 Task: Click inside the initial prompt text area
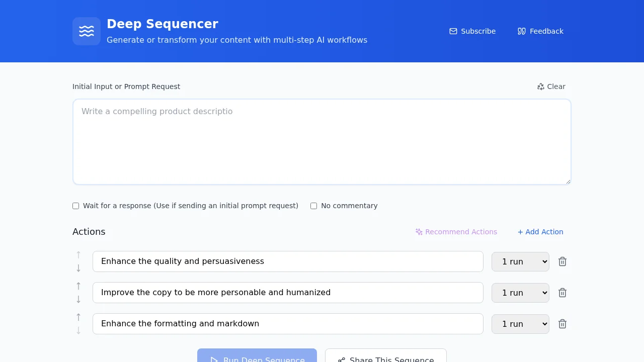pos(322,142)
